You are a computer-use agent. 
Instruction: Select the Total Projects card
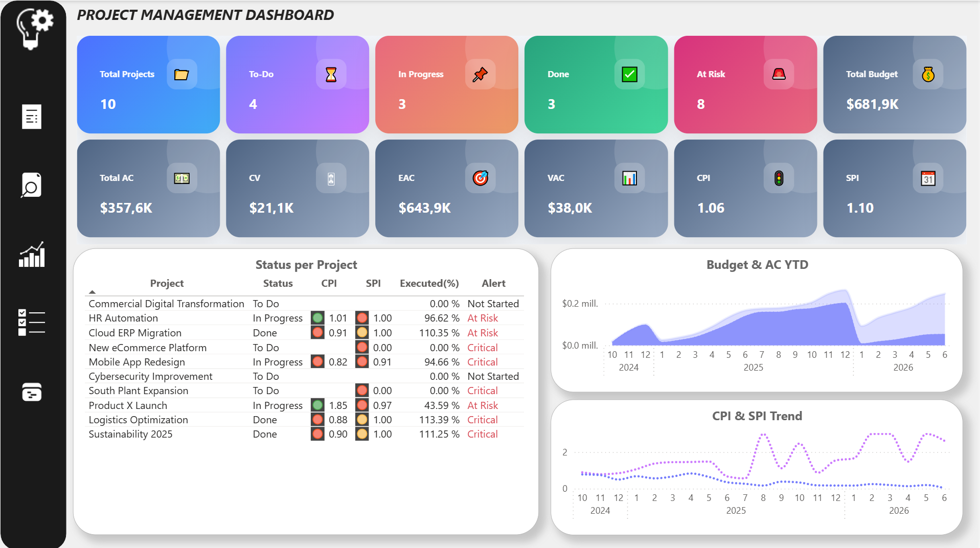click(x=148, y=85)
